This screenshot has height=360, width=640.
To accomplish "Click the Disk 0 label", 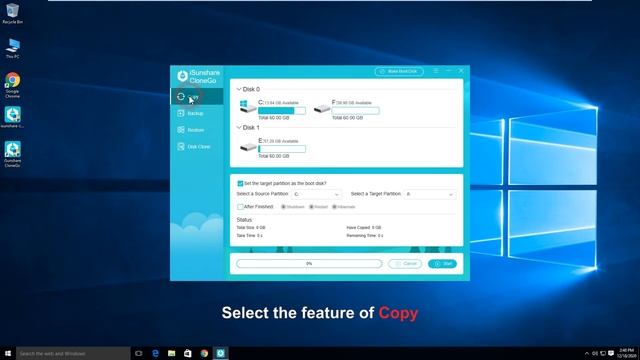I will pos(251,89).
